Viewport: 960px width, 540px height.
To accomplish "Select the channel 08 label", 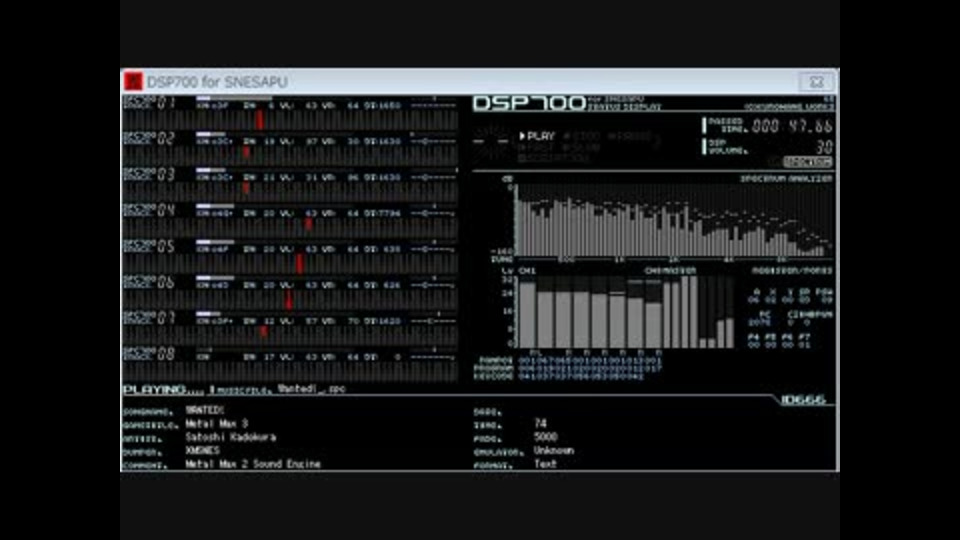I will [x=150, y=354].
